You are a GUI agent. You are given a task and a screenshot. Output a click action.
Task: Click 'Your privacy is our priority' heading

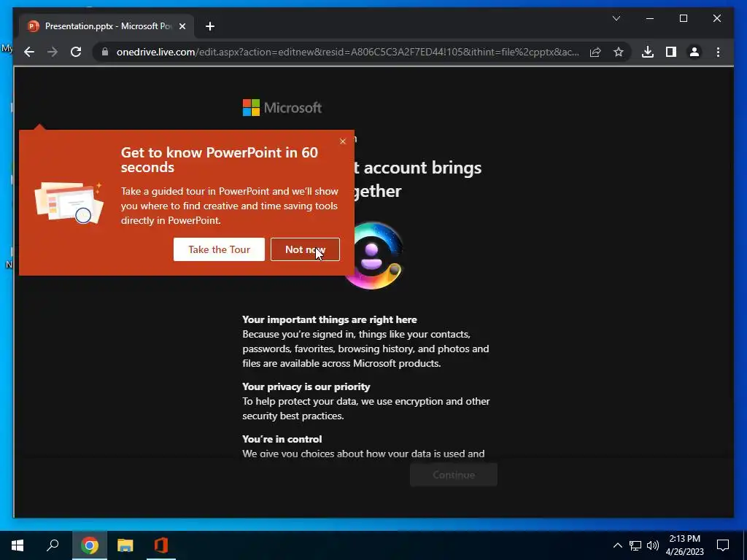pyautogui.click(x=306, y=386)
